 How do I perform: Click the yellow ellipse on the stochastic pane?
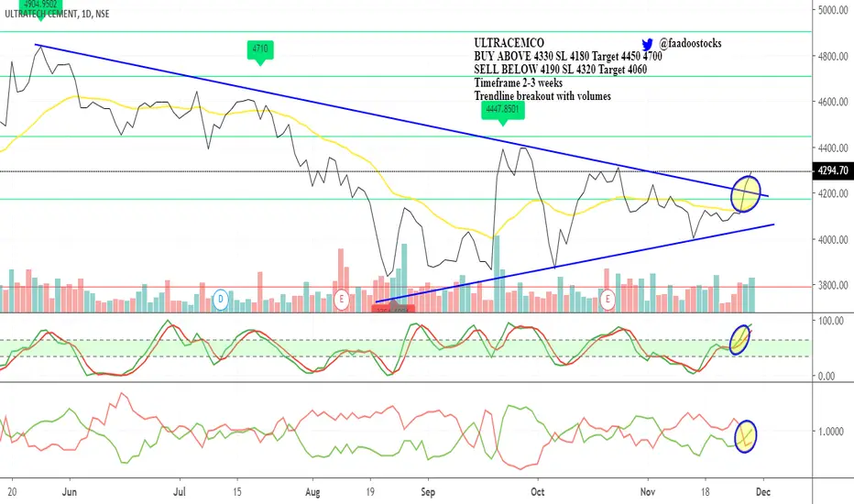click(739, 339)
